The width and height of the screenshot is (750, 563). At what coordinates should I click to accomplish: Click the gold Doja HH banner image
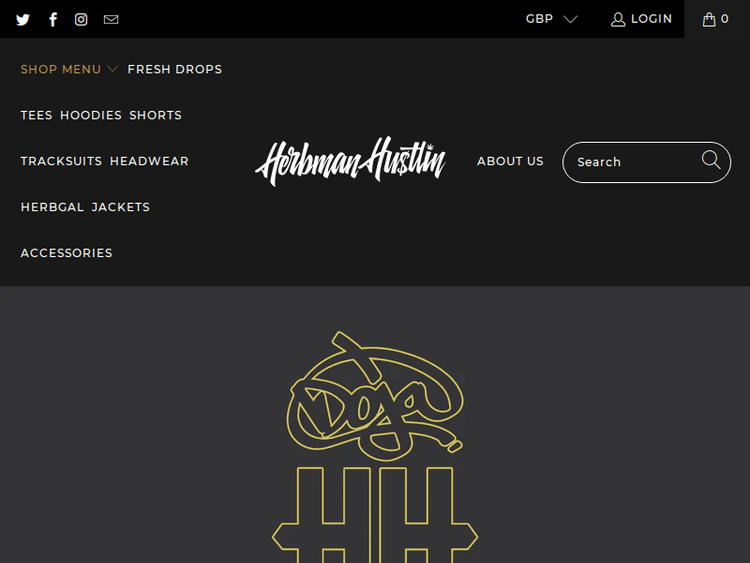pyautogui.click(x=375, y=447)
